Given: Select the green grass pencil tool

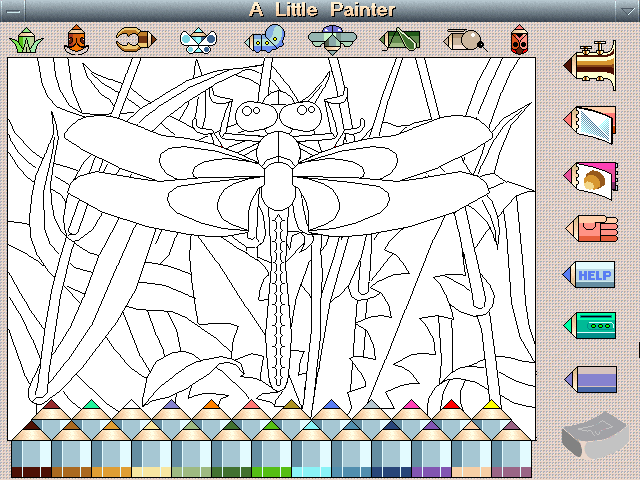Looking at the screenshot, I should tap(26, 40).
